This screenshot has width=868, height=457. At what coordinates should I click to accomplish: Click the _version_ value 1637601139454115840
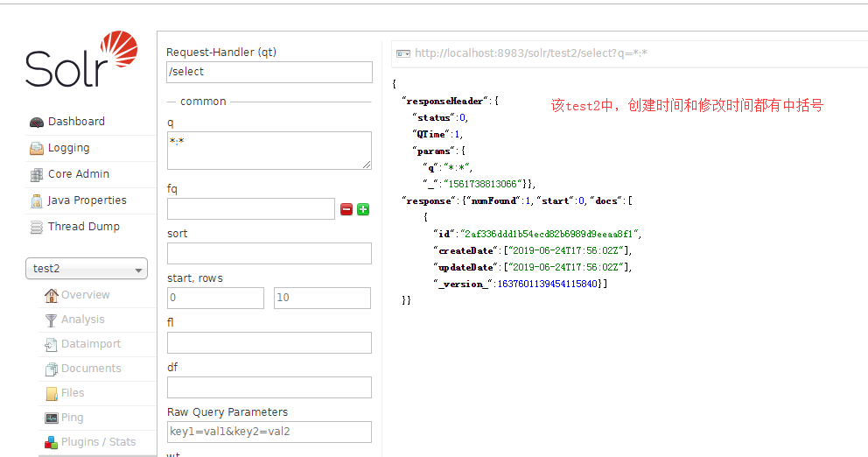point(548,284)
